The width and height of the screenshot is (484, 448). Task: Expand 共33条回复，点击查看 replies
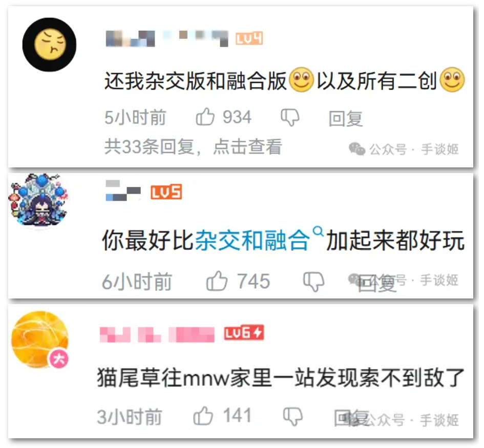(x=193, y=147)
